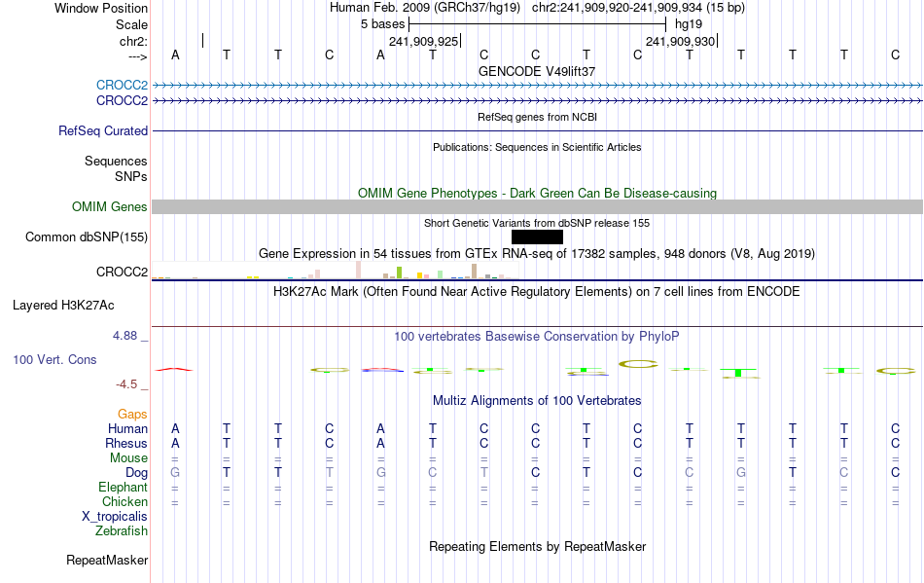This screenshot has height=583, width=924.
Task: Click the first base A in sequence row
Action: coord(175,55)
